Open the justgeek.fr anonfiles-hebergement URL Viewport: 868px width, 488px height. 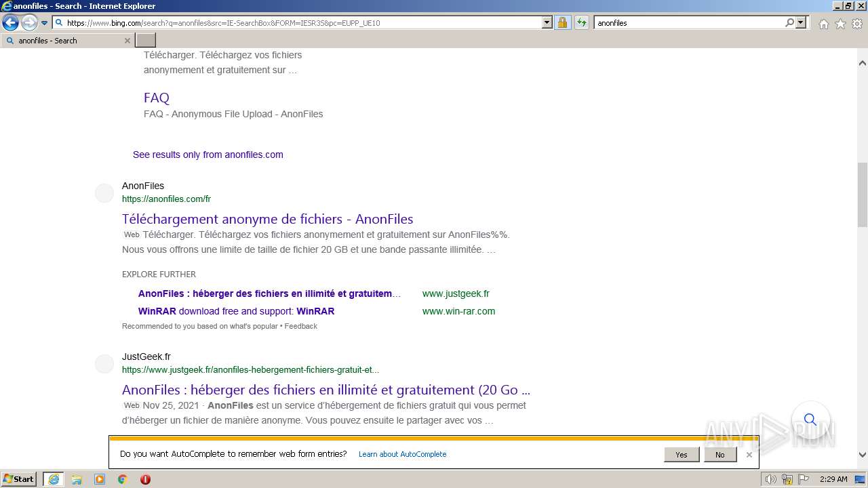pyautogui.click(x=250, y=370)
